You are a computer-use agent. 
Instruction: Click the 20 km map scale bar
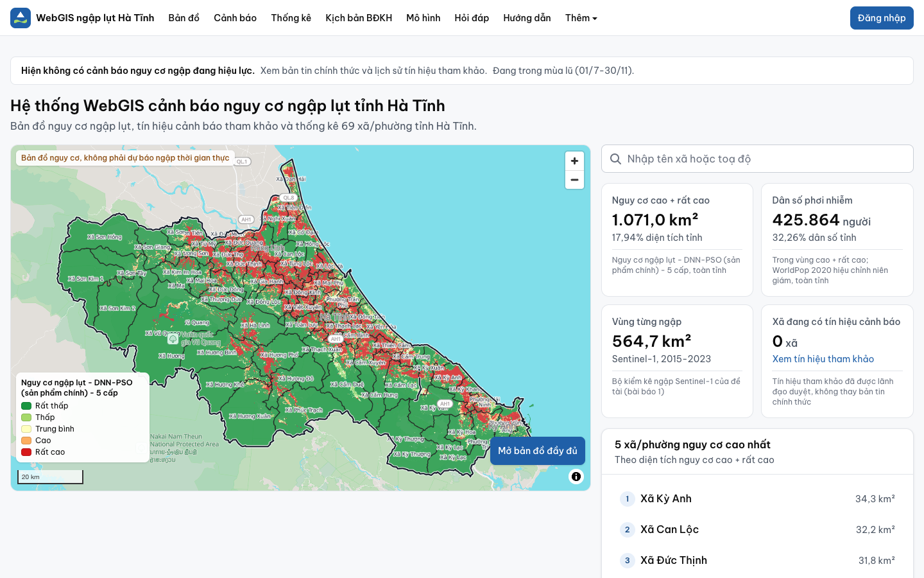50,477
